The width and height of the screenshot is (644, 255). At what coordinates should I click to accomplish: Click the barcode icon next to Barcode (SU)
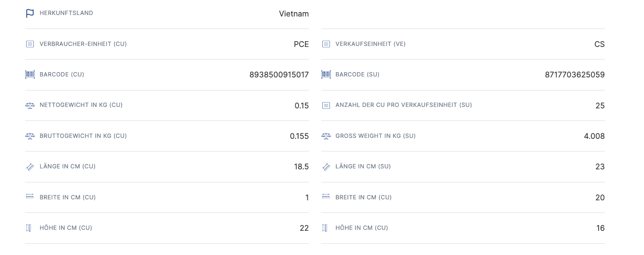[x=326, y=75]
